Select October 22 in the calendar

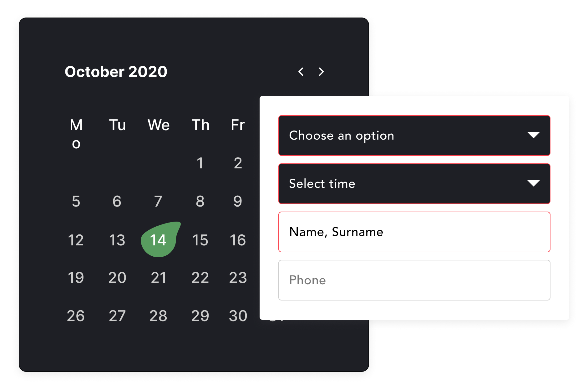(x=200, y=278)
